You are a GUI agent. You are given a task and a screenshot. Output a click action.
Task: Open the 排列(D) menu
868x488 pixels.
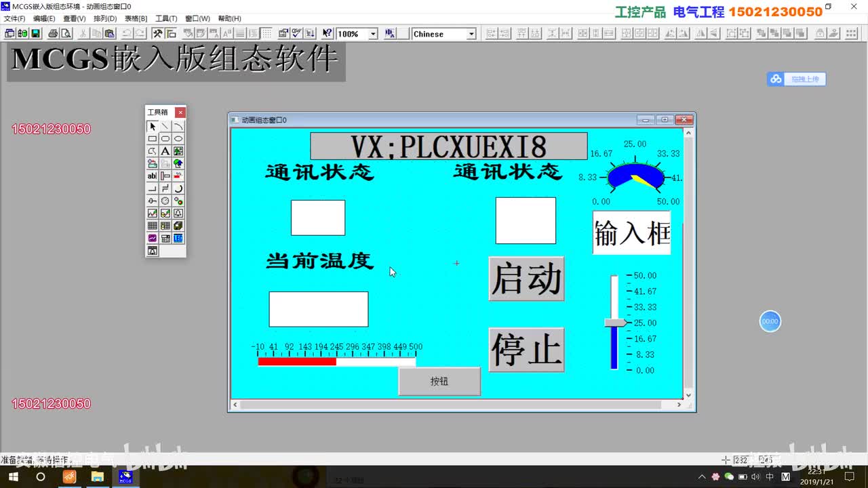[105, 18]
